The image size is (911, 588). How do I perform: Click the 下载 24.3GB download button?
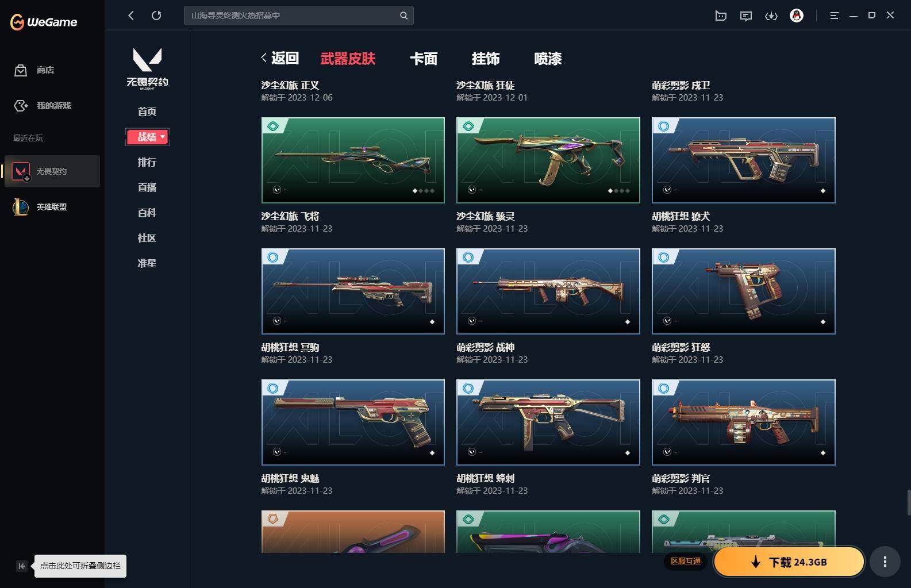pyautogui.click(x=789, y=562)
